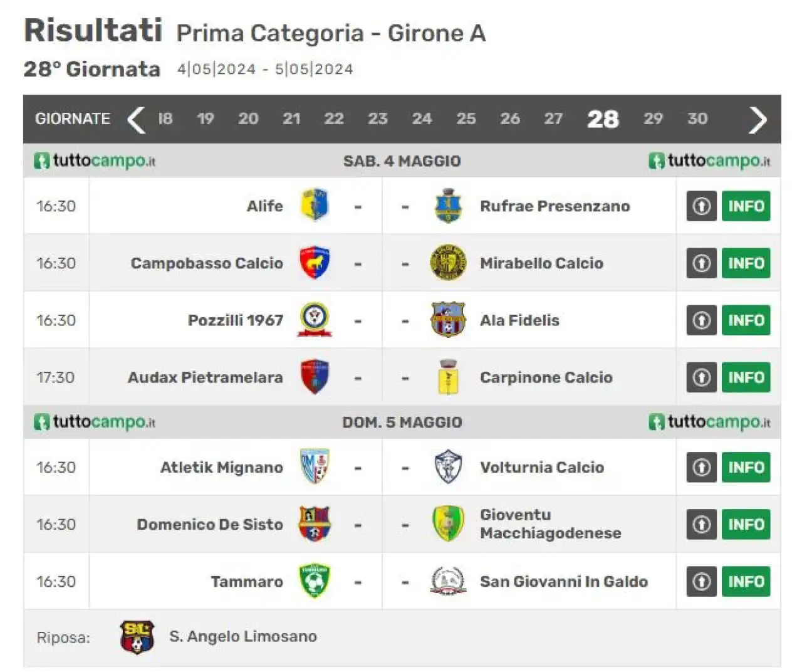Viewport: 802px width, 672px height.
Task: Click the Tammaro green ball crest
Action: coord(315,581)
